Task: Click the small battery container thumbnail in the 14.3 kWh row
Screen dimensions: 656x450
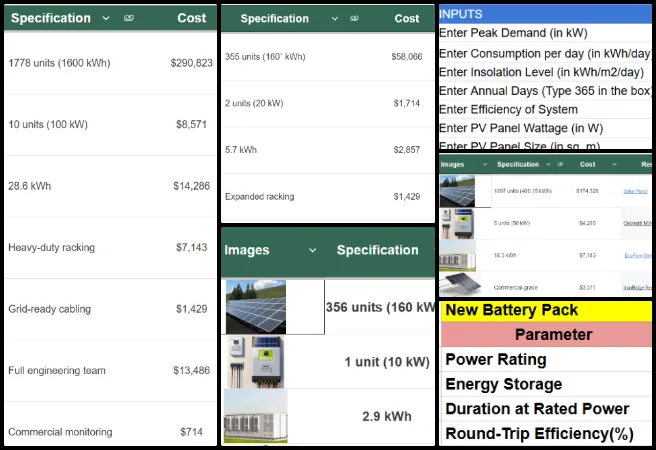Action: [x=457, y=256]
